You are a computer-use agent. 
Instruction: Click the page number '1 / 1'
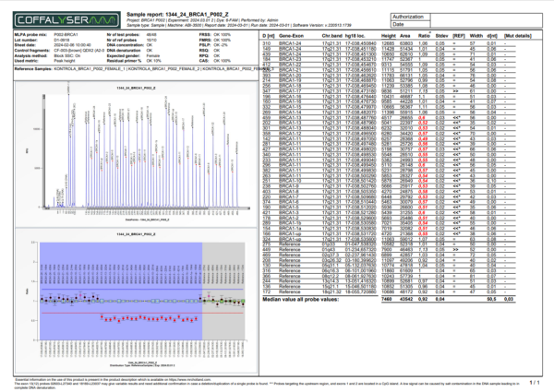point(535,383)
